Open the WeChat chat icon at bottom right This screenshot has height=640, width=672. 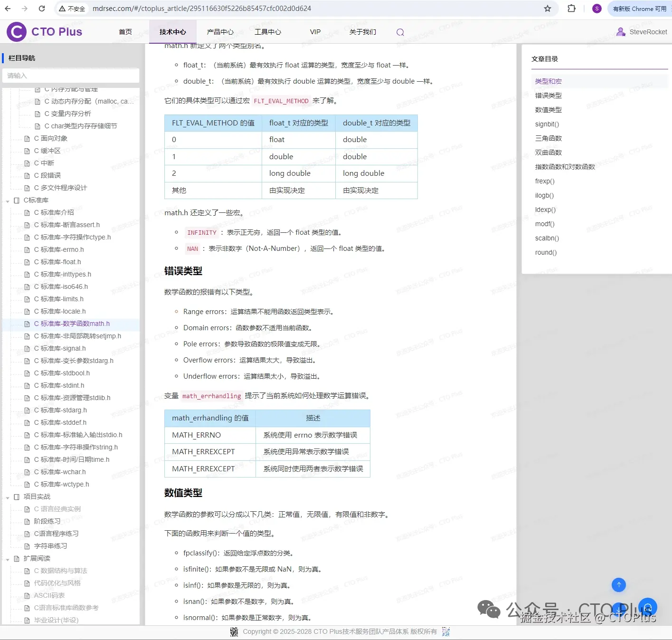point(488,610)
